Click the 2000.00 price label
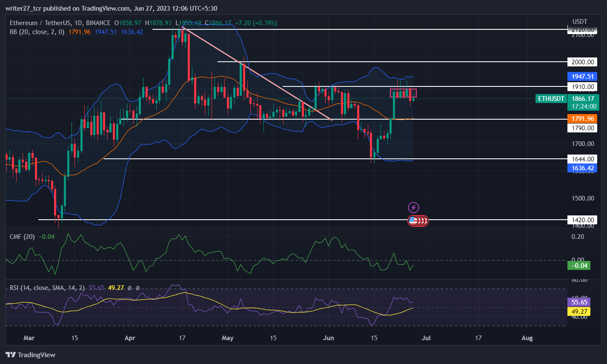607x364 pixels. click(583, 62)
